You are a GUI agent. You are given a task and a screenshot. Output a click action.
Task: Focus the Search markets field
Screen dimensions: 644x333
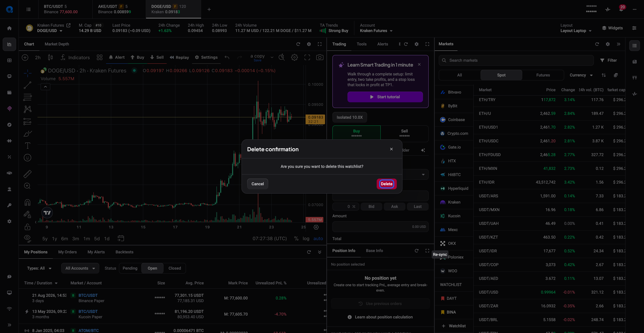point(516,60)
